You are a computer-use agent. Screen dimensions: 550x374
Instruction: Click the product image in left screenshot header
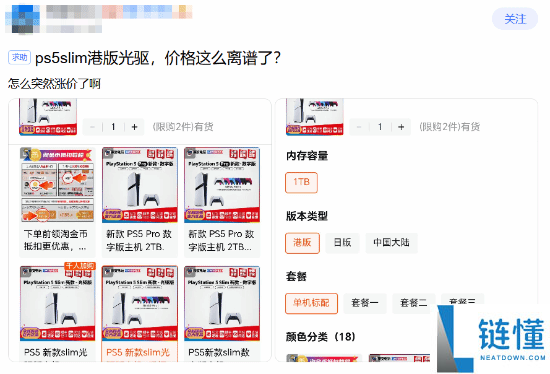tap(48, 117)
